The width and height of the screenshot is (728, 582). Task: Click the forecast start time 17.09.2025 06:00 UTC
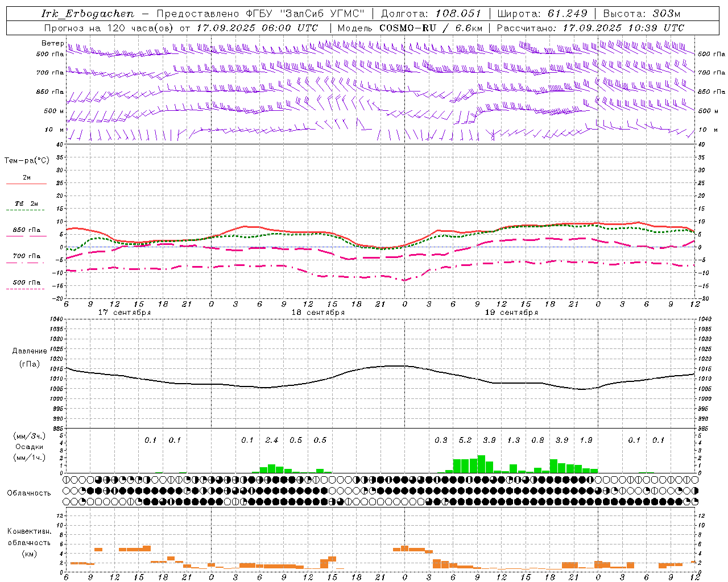point(257,28)
